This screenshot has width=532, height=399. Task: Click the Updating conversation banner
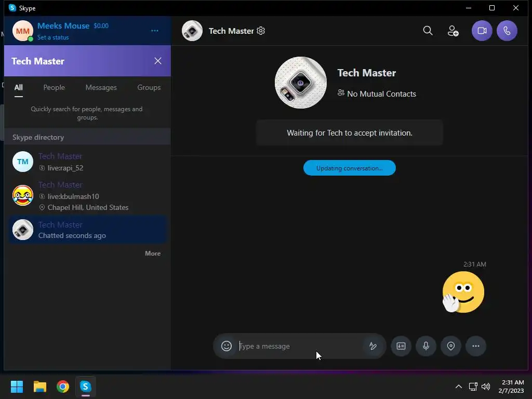tap(350, 168)
